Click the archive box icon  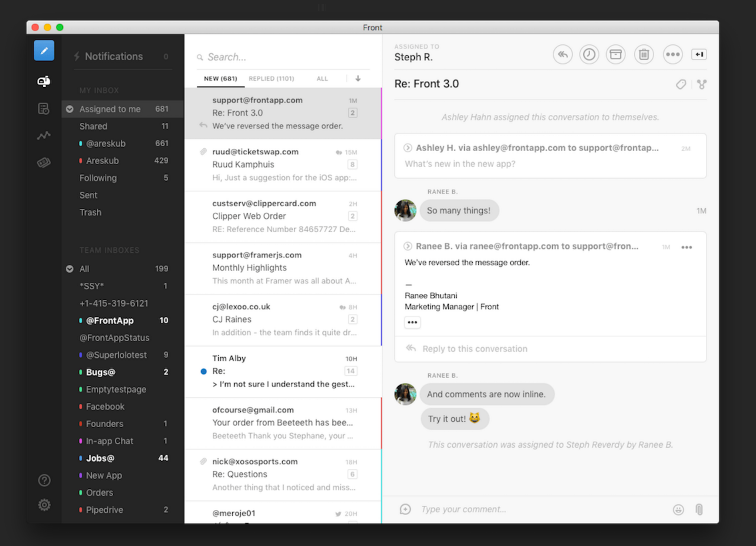click(x=615, y=54)
